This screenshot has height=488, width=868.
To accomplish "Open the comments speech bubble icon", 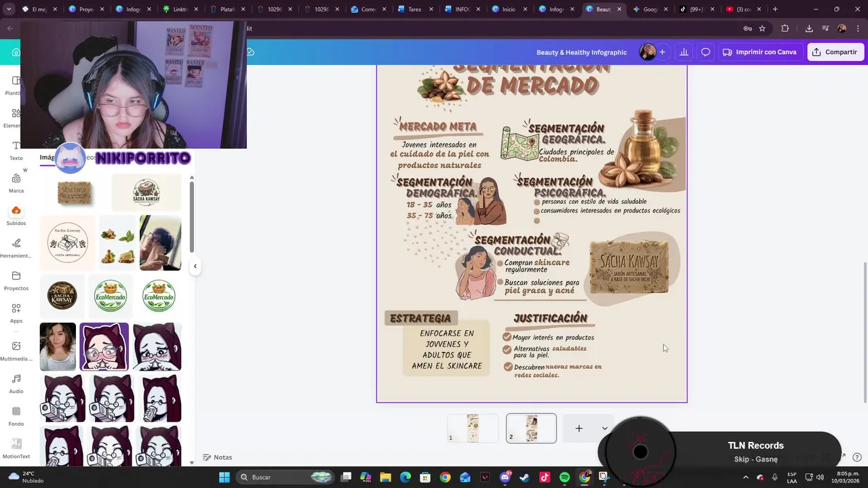I will click(x=705, y=52).
